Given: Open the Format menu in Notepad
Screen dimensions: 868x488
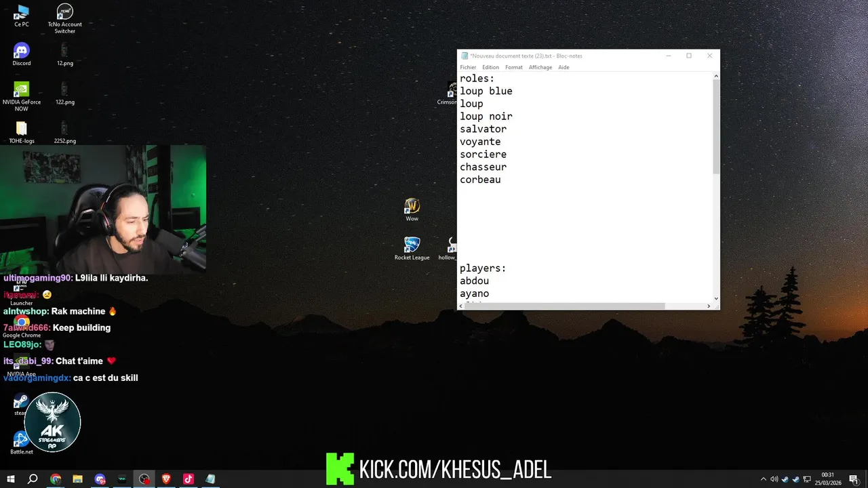Looking at the screenshot, I should coord(513,67).
